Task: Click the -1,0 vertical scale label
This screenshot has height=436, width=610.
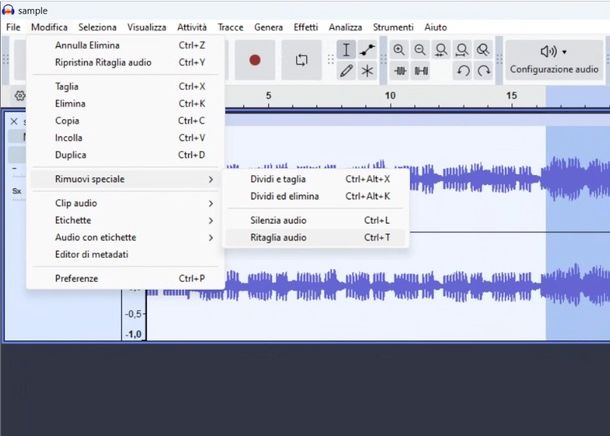Action: 133,334
